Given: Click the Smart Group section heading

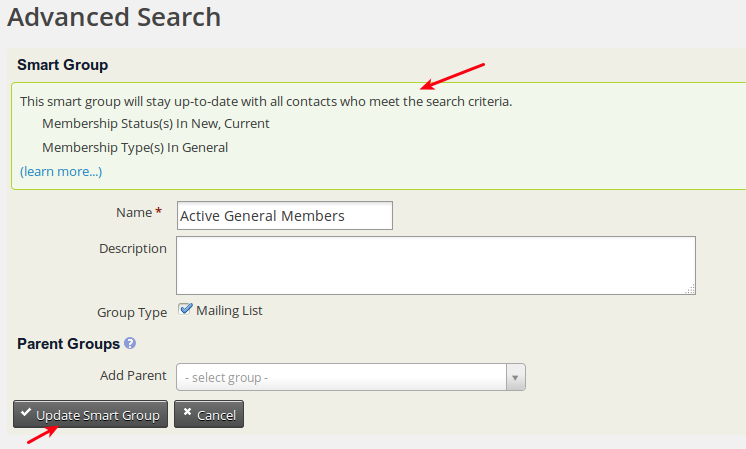Looking at the screenshot, I should pyautogui.click(x=63, y=65).
